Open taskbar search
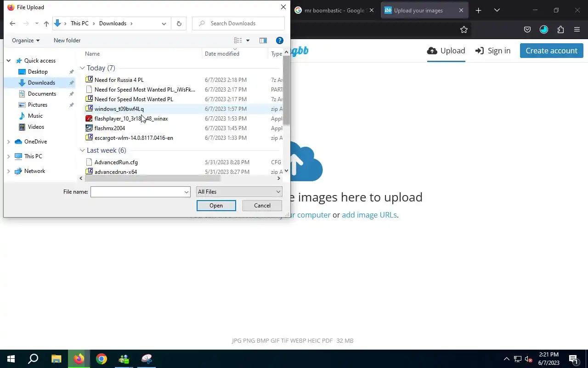Screen dimensions: 588x368 [33, 359]
